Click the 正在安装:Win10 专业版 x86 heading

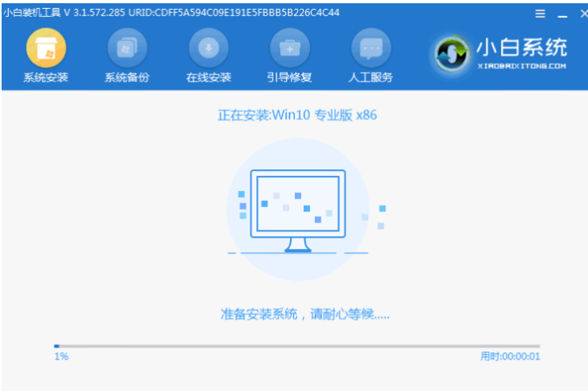pyautogui.click(x=297, y=114)
